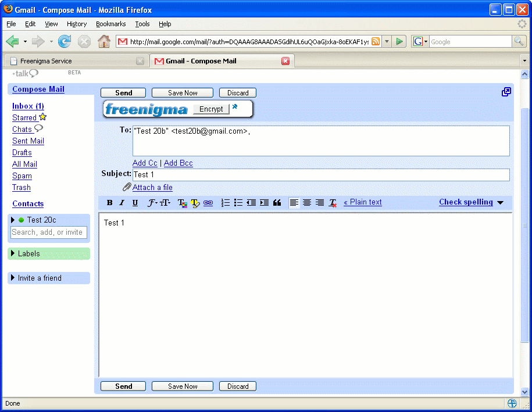
Task: Switch to the Freenigma Service tab
Action: click(76, 61)
